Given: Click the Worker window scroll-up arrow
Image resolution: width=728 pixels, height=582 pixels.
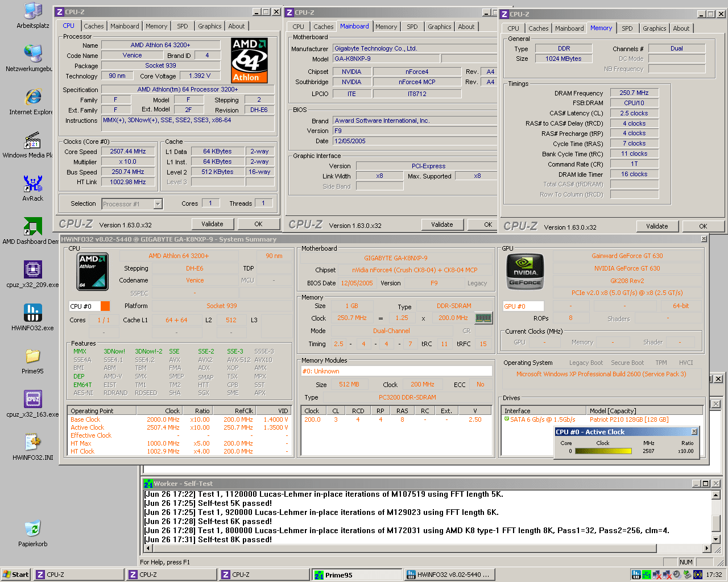Looking at the screenshot, I should tap(716, 495).
